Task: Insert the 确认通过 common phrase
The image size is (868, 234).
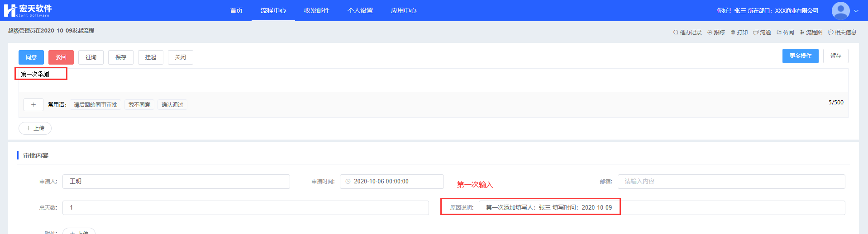Action: 172,105
